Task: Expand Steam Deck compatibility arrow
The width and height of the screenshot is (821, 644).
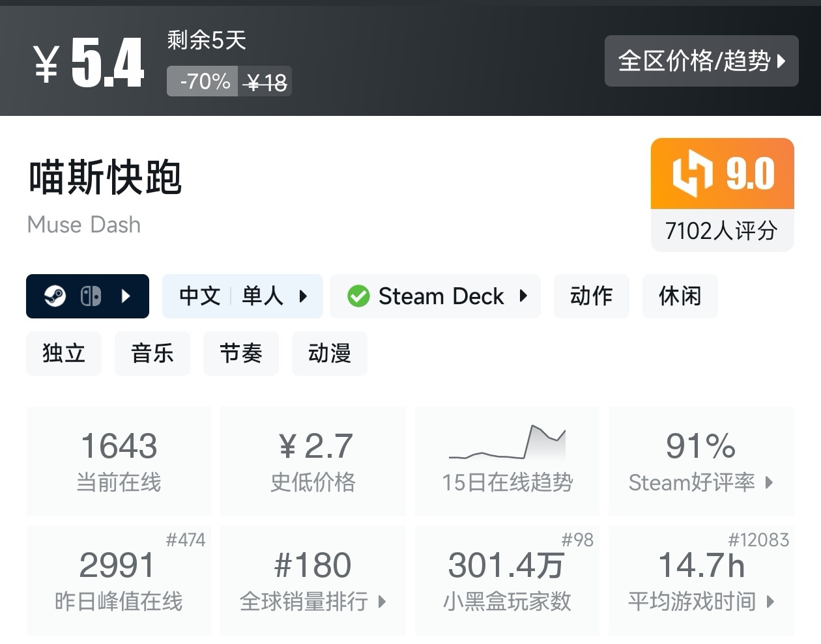Action: [523, 296]
